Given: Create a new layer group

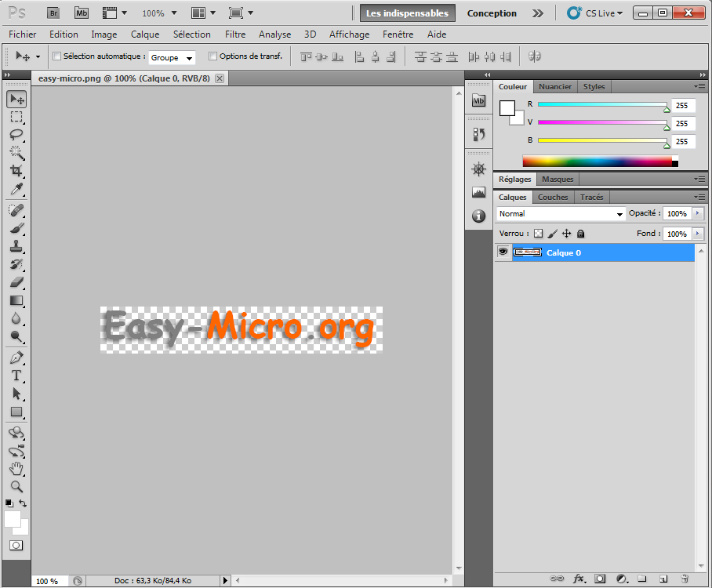Looking at the screenshot, I should point(641,579).
